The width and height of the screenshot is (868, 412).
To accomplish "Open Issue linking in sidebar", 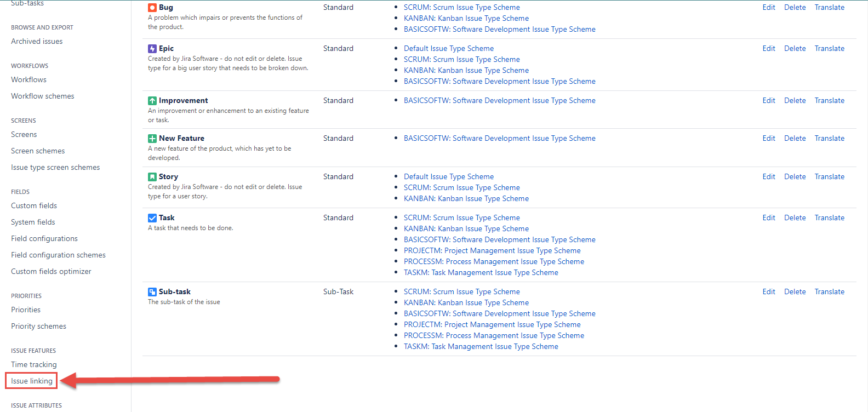I will [32, 381].
